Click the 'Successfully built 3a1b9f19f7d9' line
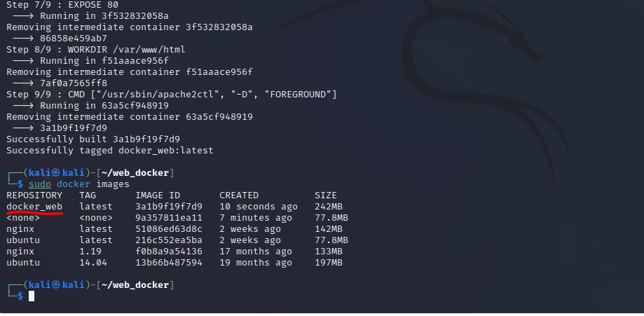Viewport: 644px width, 316px height. point(93,139)
